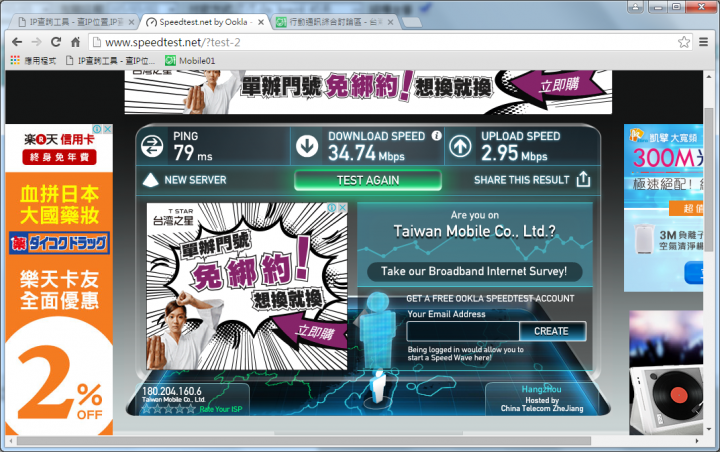Open the turntable ad thumbnail
720x452 pixels.
[x=666, y=373]
